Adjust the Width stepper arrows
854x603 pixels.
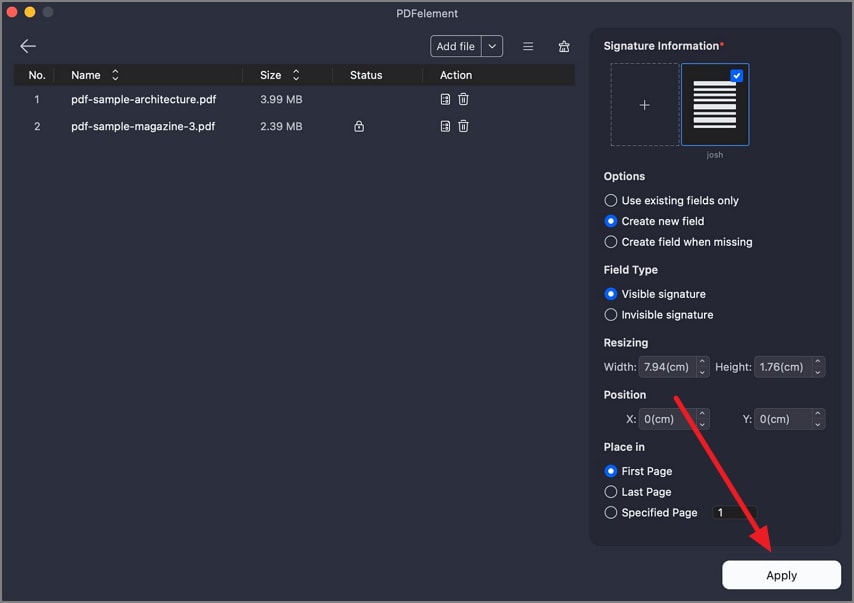[x=702, y=367]
